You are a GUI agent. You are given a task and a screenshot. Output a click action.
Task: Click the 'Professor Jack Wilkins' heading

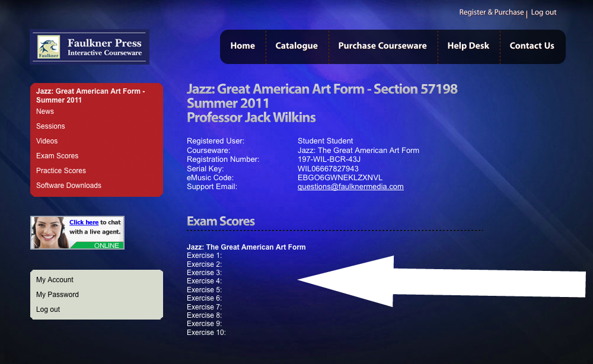tap(251, 117)
